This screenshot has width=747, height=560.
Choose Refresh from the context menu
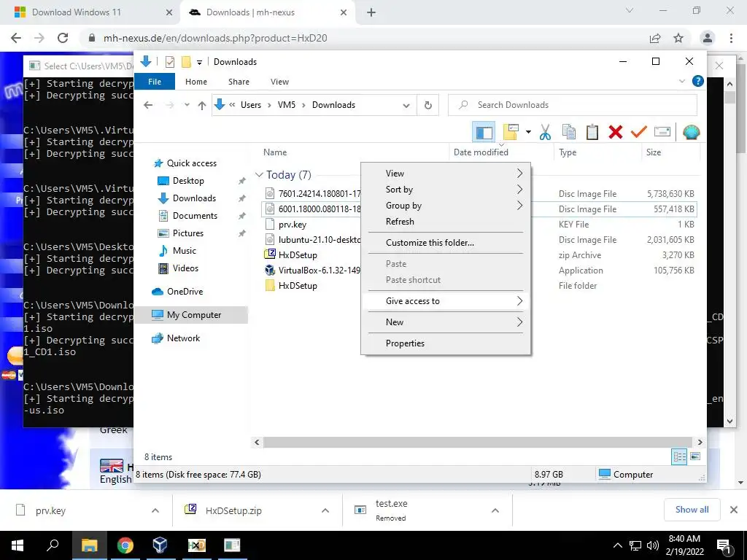click(x=446, y=222)
